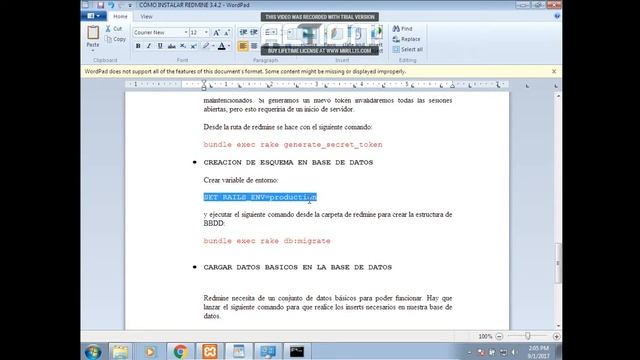The image size is (640, 360).
Task: Toggle bold formatting
Action: click(x=138, y=46)
